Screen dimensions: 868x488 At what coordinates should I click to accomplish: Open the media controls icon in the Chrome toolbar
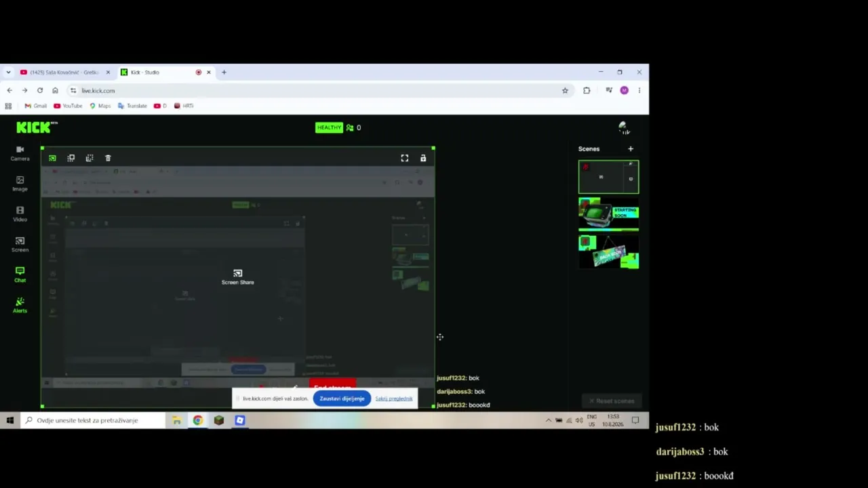pos(609,90)
